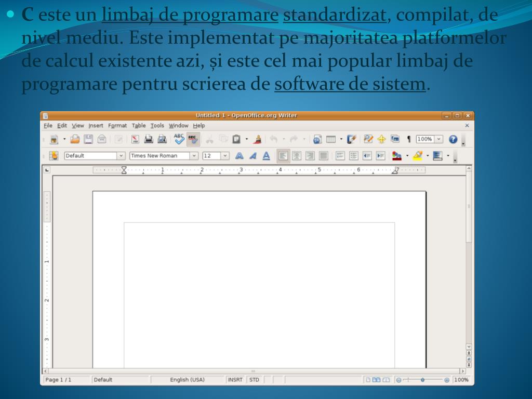Click zoom out minus button on status bar
This screenshot has height=399, width=532.
[x=398, y=380]
